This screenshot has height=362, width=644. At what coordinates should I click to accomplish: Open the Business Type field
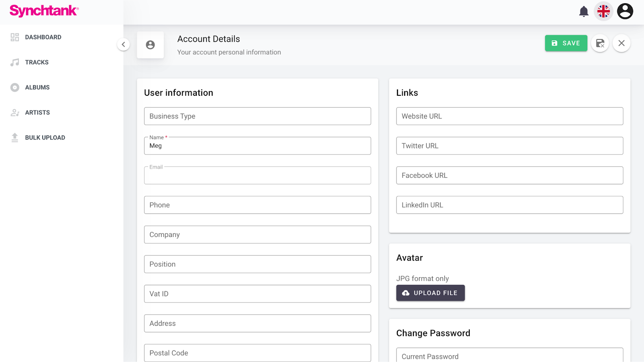coord(257,116)
